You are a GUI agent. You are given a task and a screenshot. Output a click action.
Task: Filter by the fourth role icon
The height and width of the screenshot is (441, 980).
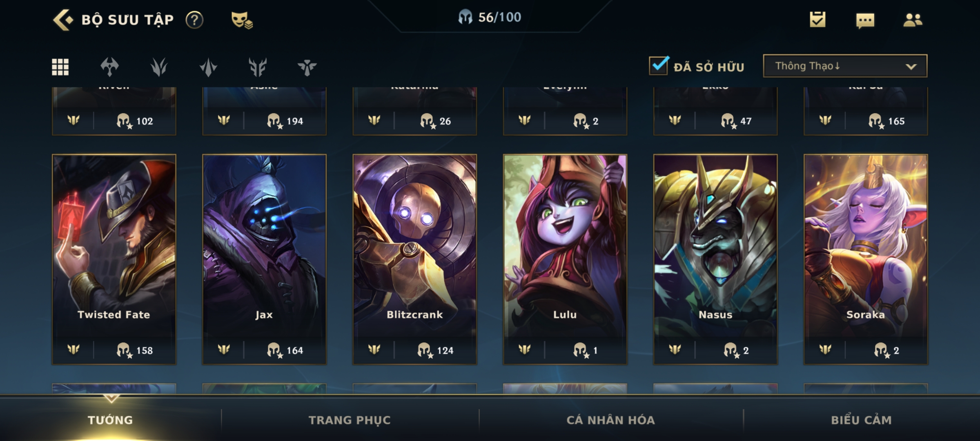(258, 67)
